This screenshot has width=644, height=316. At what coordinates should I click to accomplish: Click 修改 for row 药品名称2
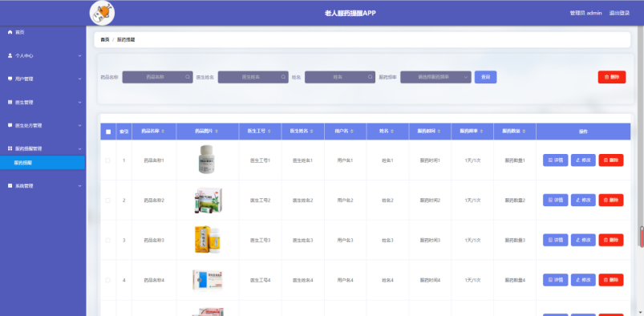click(583, 201)
